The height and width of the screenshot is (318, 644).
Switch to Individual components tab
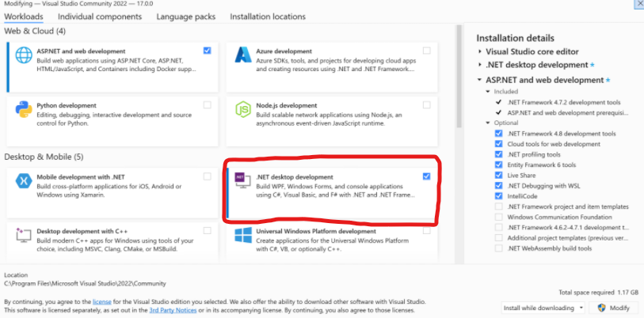[x=100, y=17]
